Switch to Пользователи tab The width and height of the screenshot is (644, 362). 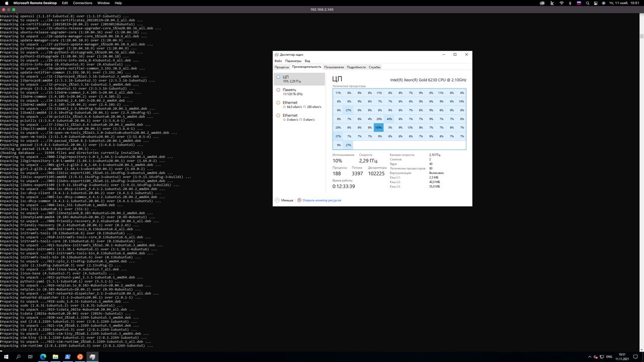coord(334,67)
